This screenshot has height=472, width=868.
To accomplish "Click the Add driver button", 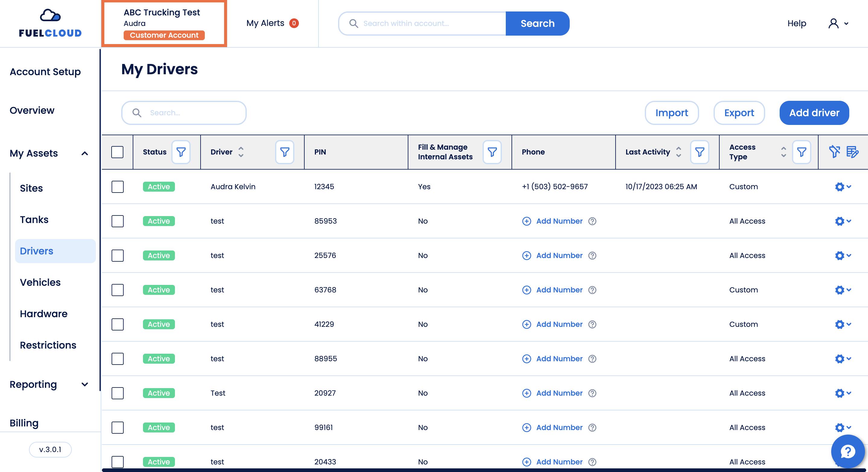I will [x=814, y=113].
